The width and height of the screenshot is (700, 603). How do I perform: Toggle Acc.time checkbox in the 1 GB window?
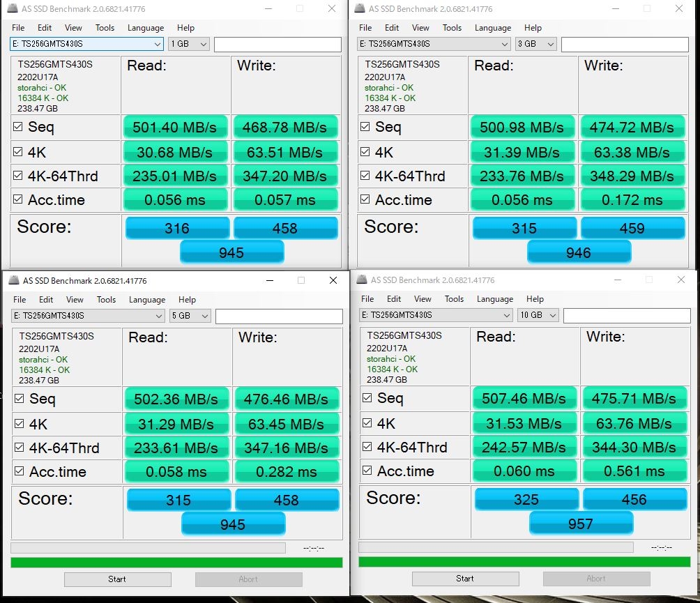coord(18,199)
